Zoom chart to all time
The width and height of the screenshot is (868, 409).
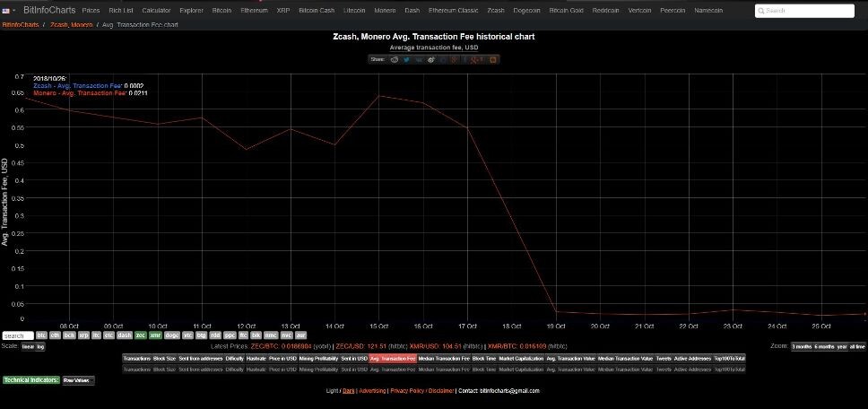[857, 346]
